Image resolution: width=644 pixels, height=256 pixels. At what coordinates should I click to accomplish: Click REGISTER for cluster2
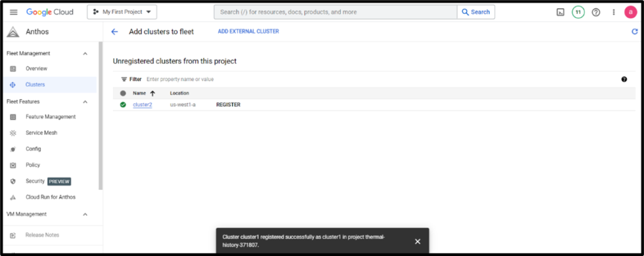tap(228, 104)
